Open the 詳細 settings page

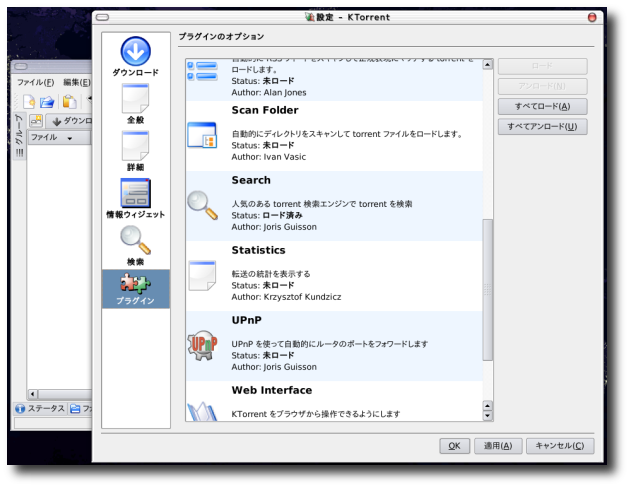[x=135, y=151]
